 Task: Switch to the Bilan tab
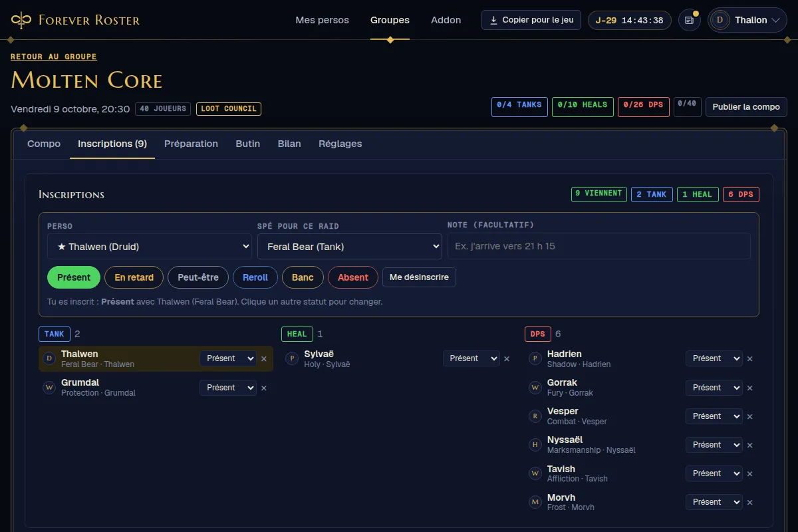point(289,144)
